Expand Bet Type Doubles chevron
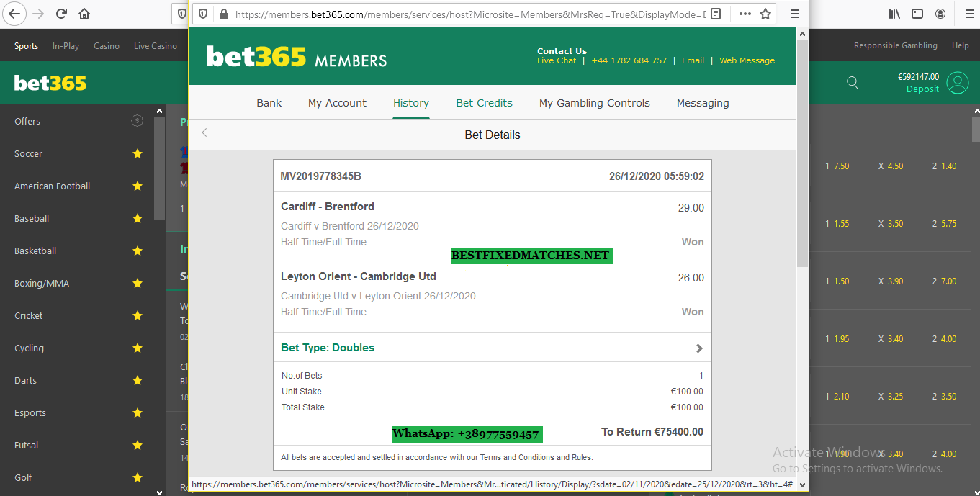 698,348
